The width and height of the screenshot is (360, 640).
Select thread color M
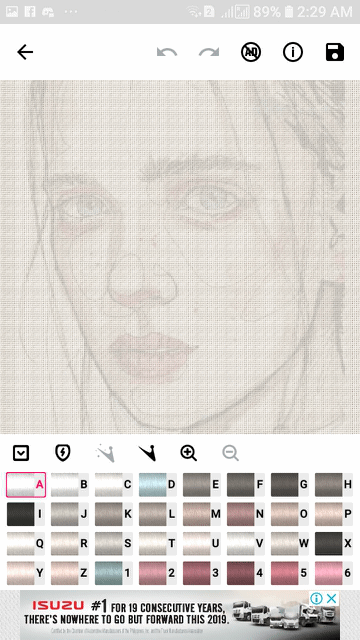click(x=202, y=514)
